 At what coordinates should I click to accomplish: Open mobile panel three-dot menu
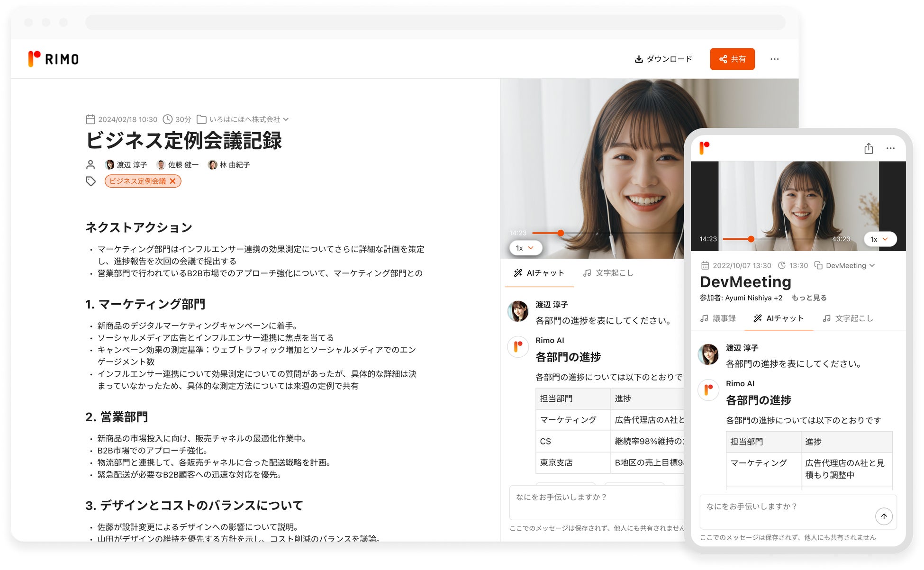(x=890, y=149)
